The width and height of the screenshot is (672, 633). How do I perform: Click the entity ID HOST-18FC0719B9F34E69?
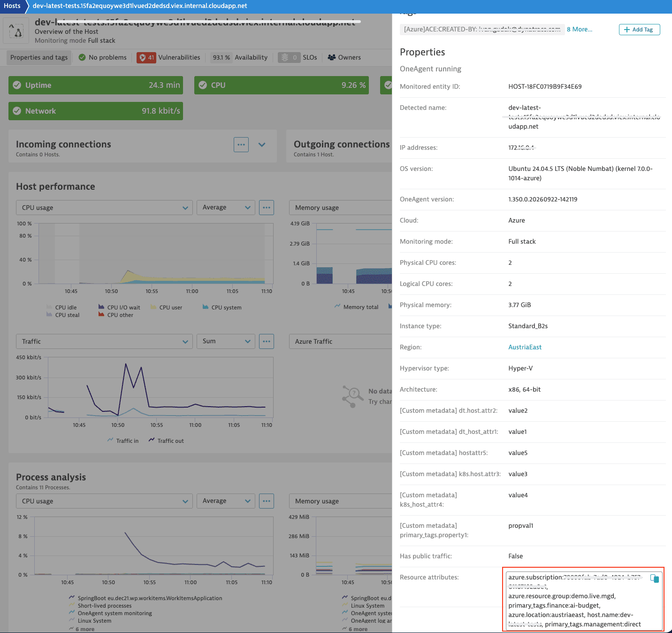coord(545,86)
